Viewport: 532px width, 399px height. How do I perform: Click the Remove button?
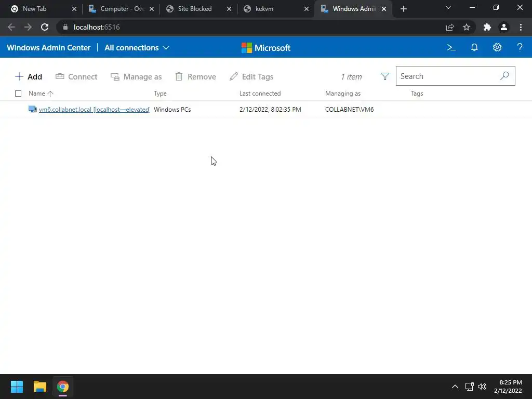coord(195,77)
